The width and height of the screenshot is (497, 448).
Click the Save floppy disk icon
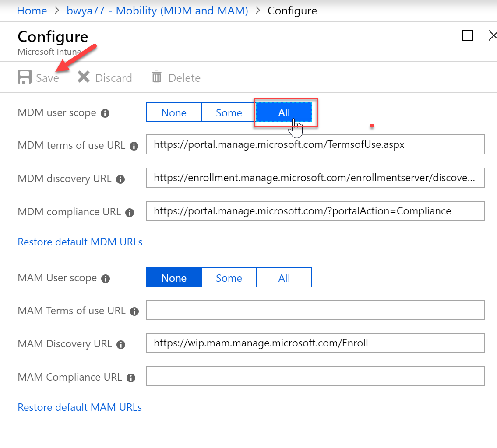coord(25,77)
